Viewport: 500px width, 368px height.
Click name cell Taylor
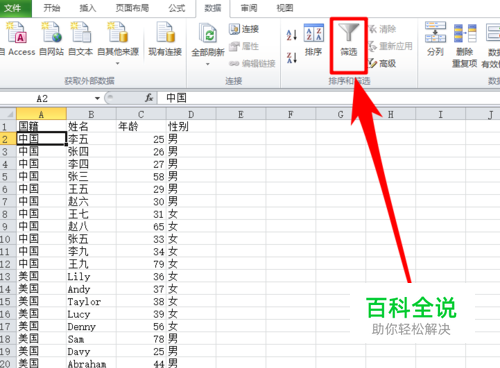[x=91, y=301]
